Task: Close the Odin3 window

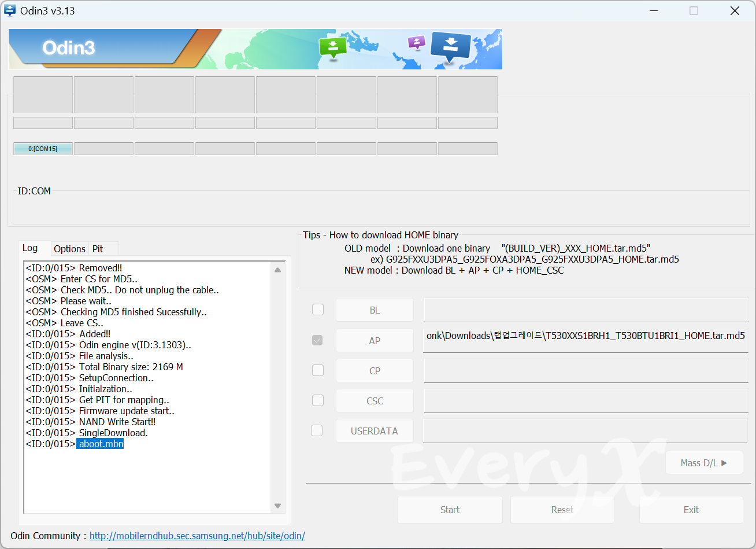Action: (735, 10)
